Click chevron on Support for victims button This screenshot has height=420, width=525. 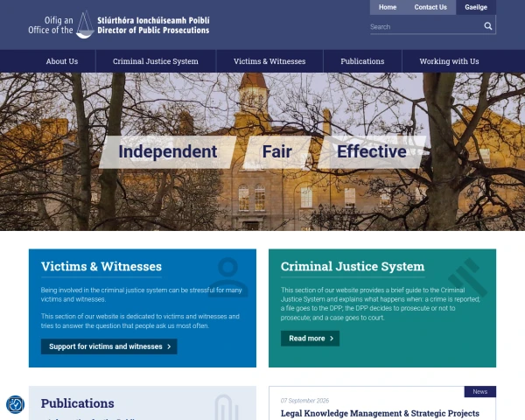(169, 346)
